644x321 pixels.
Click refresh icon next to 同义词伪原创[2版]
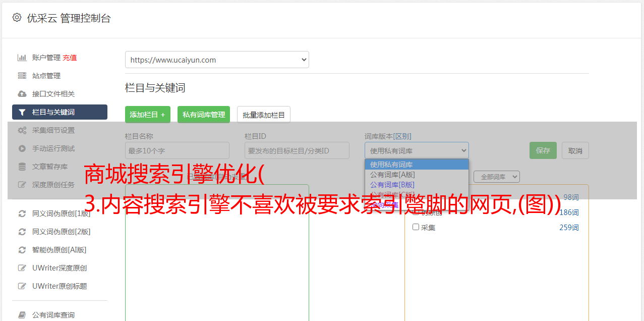point(22,232)
